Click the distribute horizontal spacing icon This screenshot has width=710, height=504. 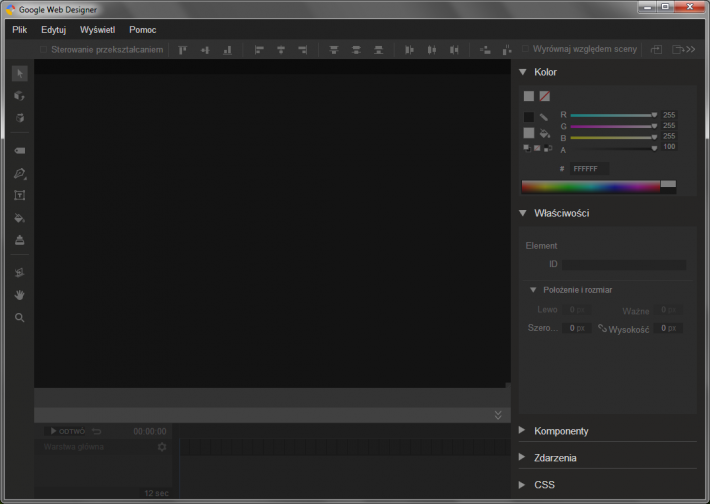click(485, 50)
